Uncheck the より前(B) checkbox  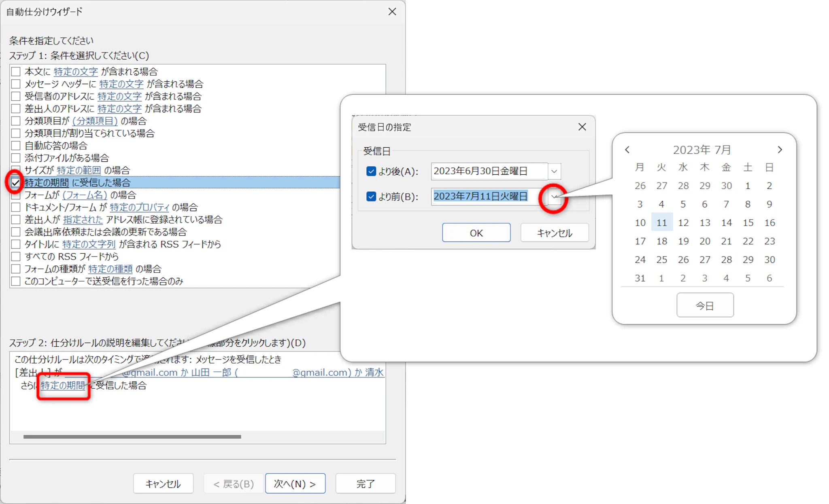(371, 197)
